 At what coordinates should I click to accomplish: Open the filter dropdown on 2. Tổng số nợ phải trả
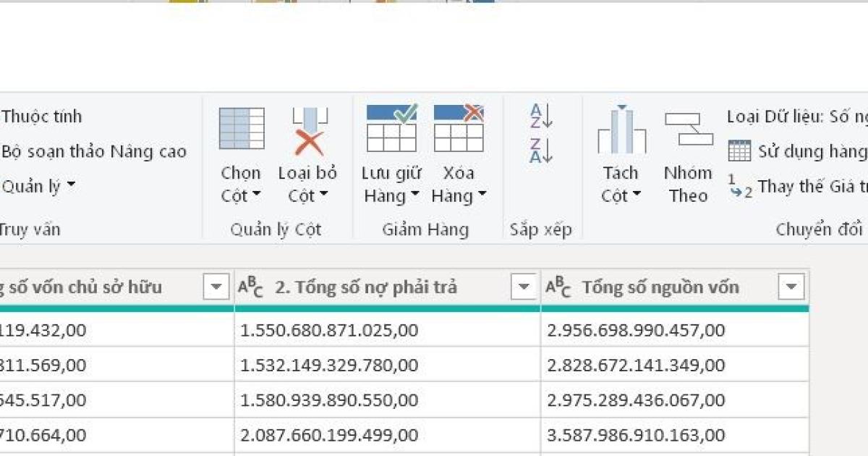pos(522,287)
